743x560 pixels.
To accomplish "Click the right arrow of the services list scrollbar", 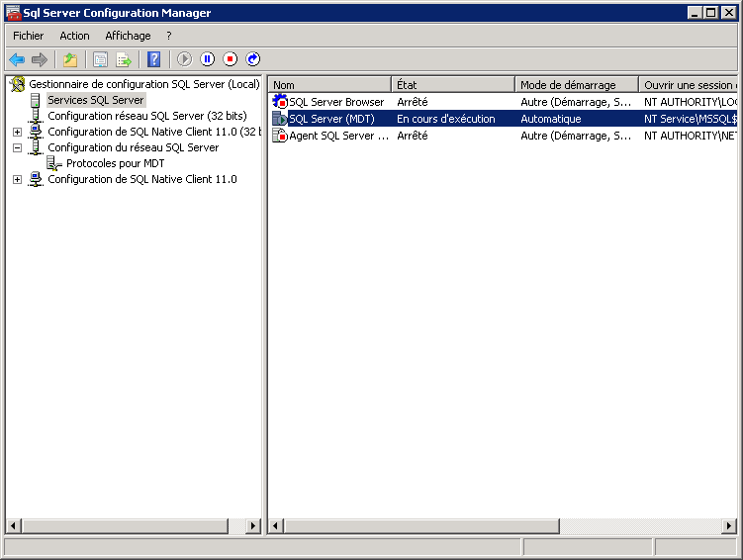I will click(x=728, y=526).
